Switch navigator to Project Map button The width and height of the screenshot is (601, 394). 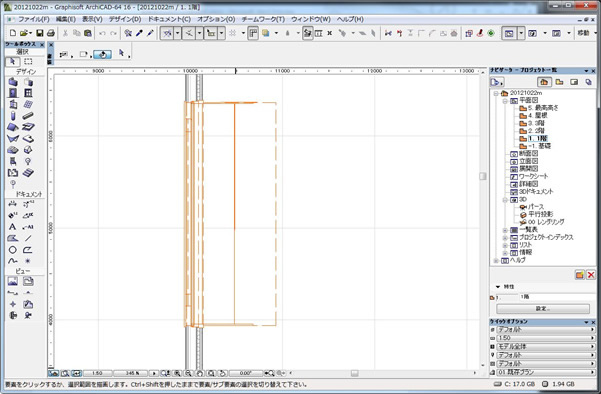pos(544,82)
